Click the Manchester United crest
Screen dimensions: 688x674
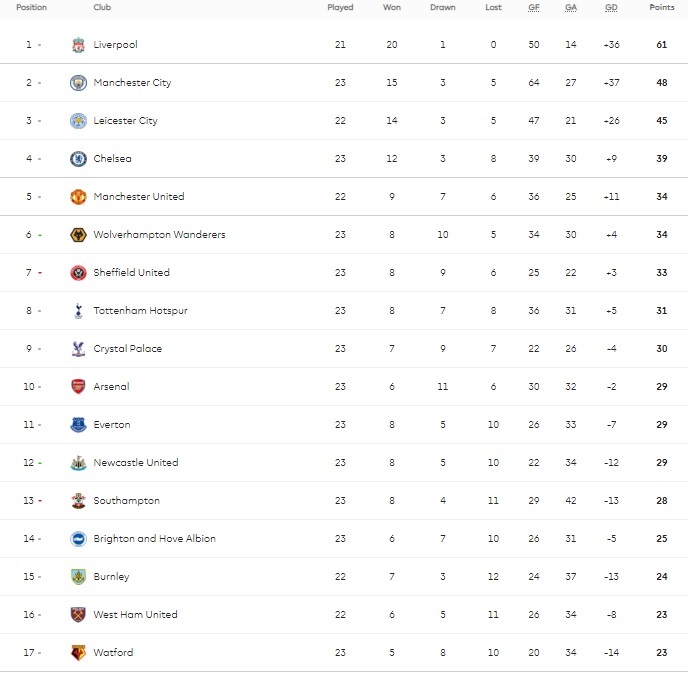point(78,197)
